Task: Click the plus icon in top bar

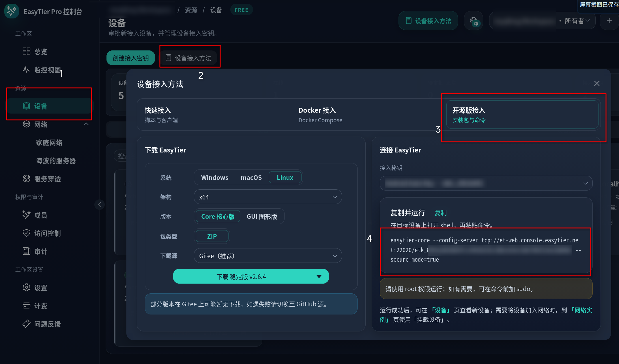Action: tap(609, 21)
